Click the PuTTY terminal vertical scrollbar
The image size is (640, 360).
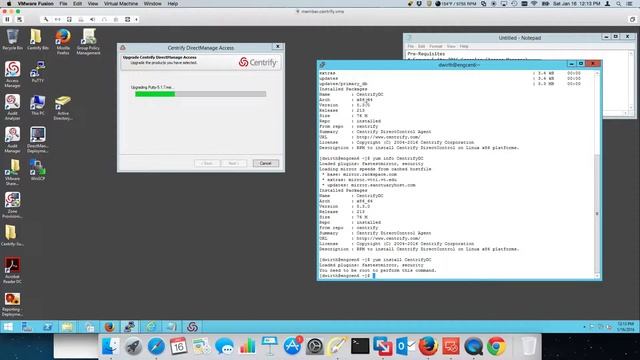(597, 174)
